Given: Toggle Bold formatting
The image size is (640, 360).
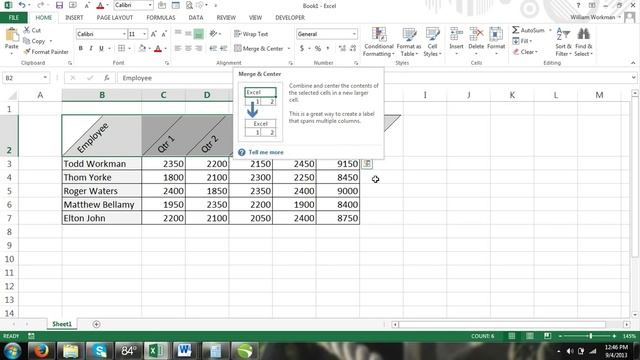Looking at the screenshot, I should coord(81,49).
